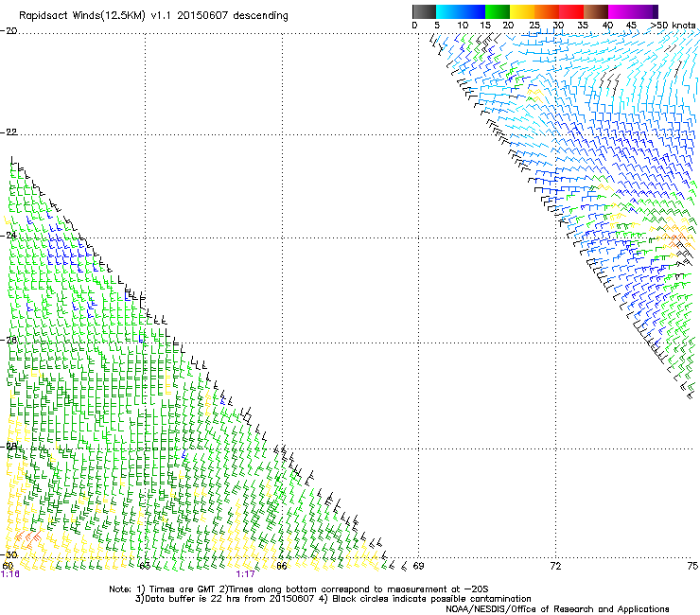Click the orange 25-30 knots legend swatch
The image size is (700, 615).
pyautogui.click(x=547, y=11)
